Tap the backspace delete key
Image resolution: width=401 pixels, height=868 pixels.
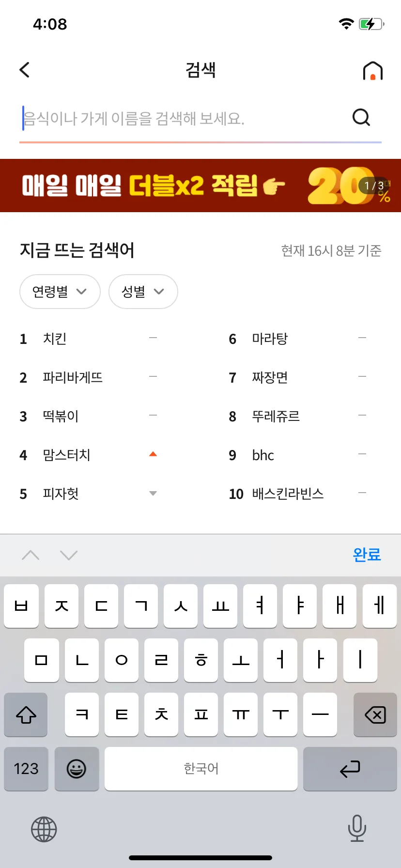click(375, 714)
